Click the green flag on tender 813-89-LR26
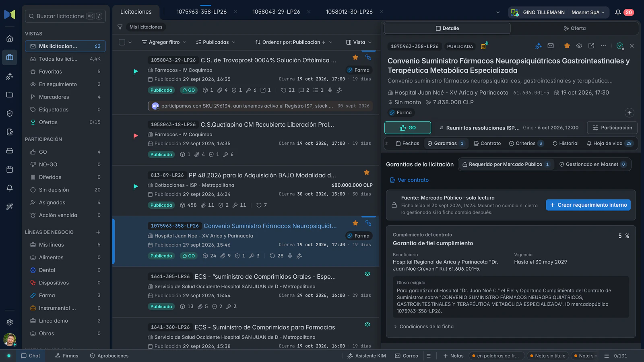 click(x=136, y=187)
